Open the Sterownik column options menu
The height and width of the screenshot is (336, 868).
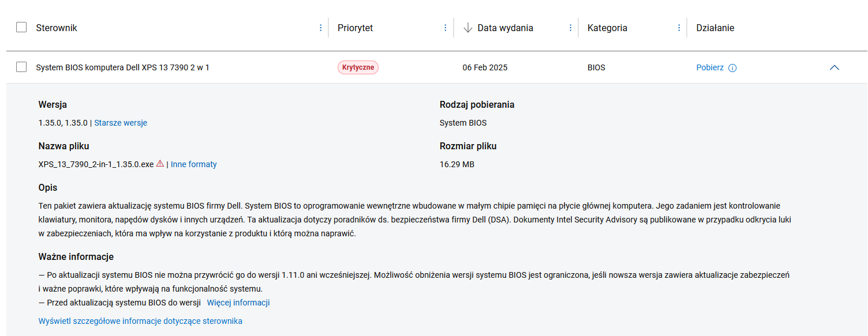pyautogui.click(x=321, y=28)
